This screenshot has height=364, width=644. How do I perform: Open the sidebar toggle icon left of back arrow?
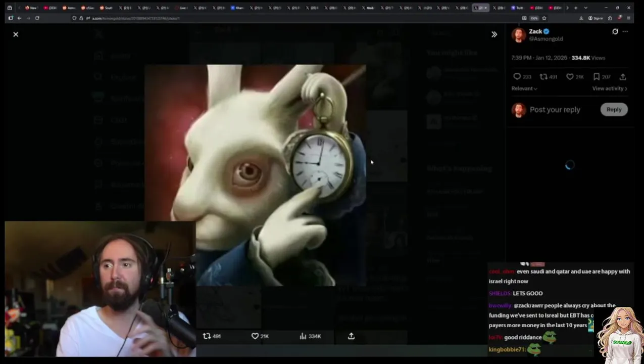coord(10,18)
